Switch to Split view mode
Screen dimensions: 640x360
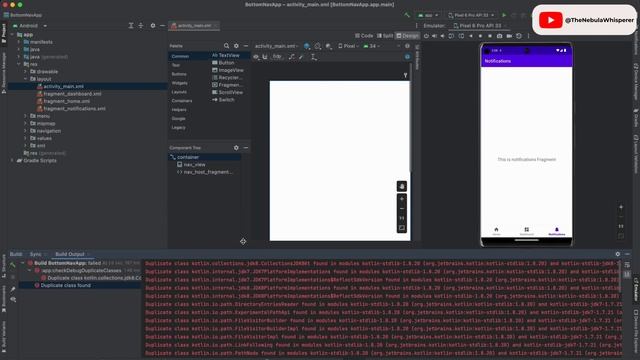point(385,36)
